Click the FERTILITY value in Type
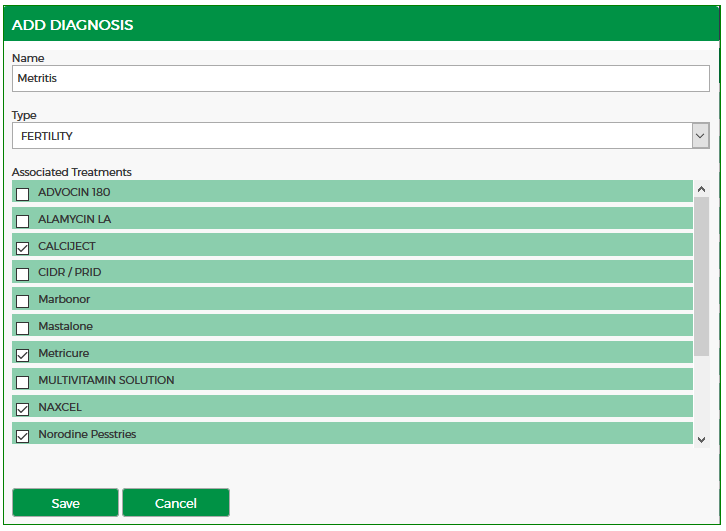The image size is (726, 531). (x=47, y=136)
